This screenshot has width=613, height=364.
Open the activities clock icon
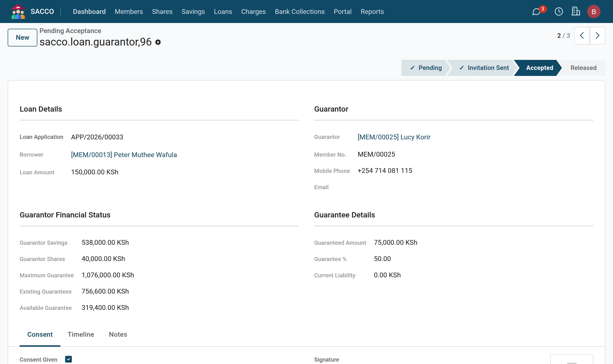559,11
